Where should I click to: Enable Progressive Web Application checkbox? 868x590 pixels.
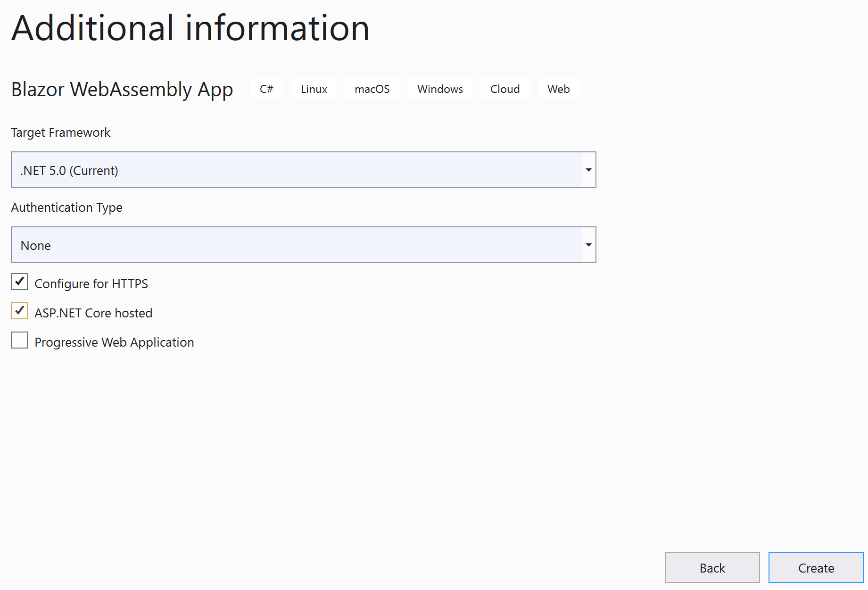point(19,340)
